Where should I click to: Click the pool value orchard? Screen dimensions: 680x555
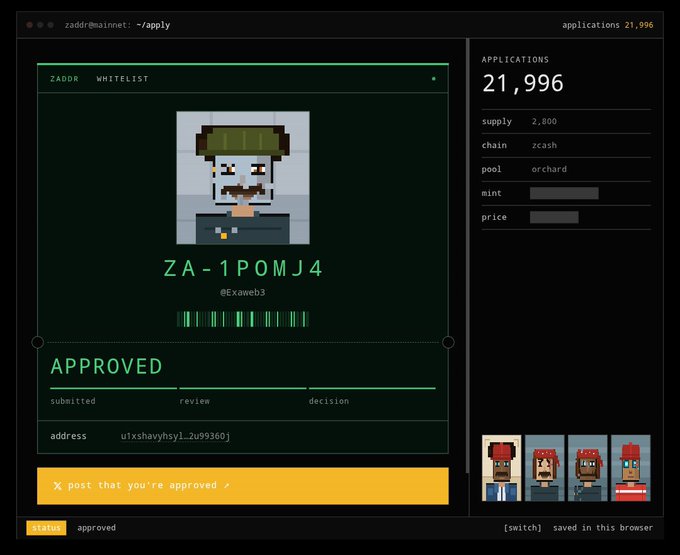pos(549,169)
